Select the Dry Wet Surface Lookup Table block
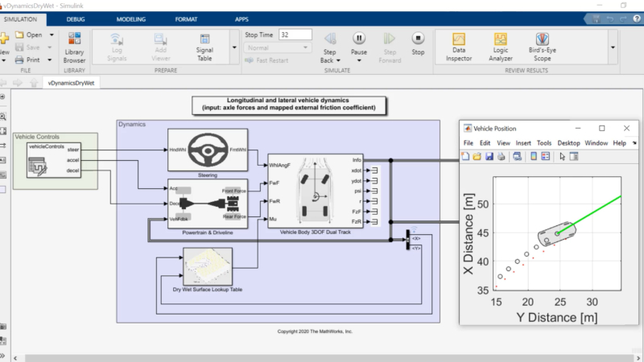 coord(208,266)
